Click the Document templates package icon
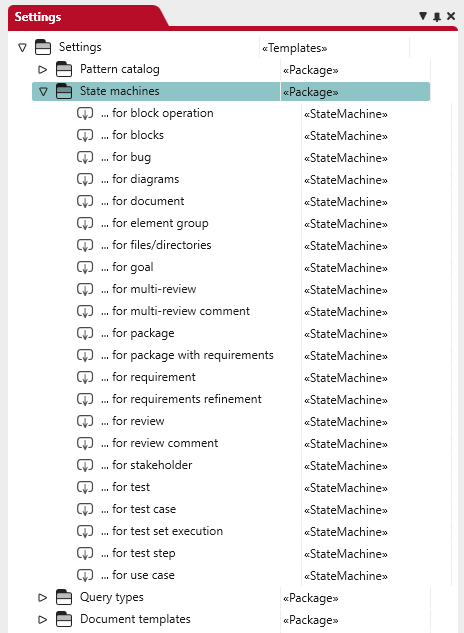The image size is (464, 633). tap(64, 619)
